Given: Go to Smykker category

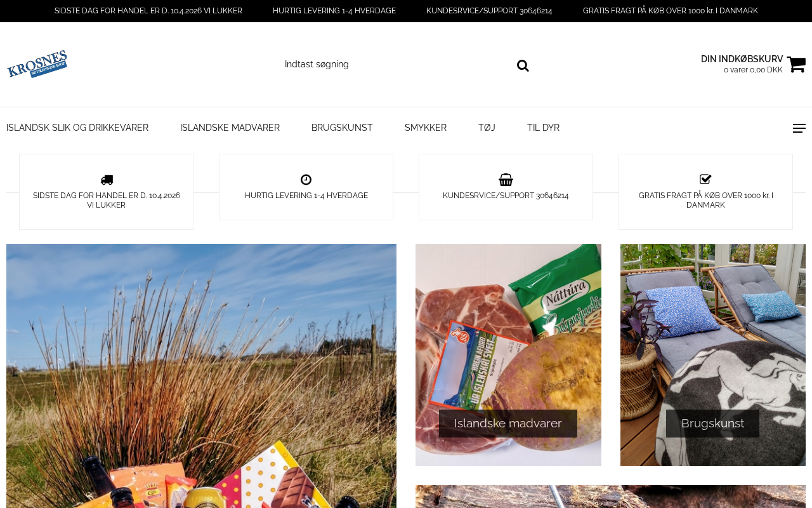Looking at the screenshot, I should coord(426,128).
